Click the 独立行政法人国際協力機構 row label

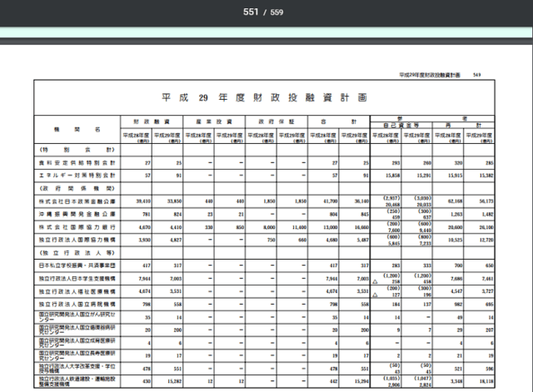pyautogui.click(x=77, y=240)
